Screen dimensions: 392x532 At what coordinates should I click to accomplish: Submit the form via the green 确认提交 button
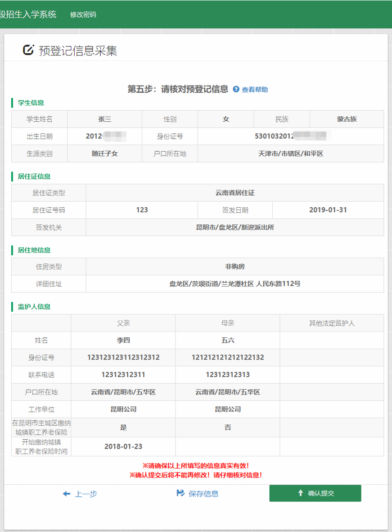coord(315,493)
